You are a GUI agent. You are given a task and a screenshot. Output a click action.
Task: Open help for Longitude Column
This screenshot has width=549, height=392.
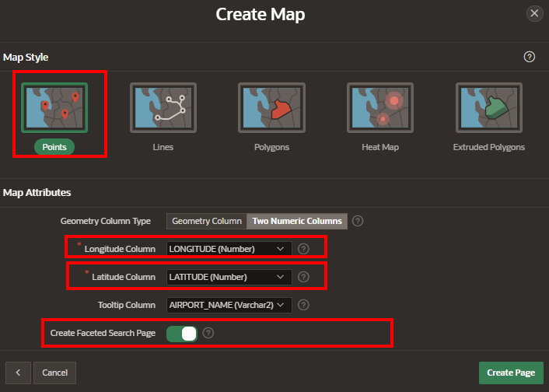[303, 249]
